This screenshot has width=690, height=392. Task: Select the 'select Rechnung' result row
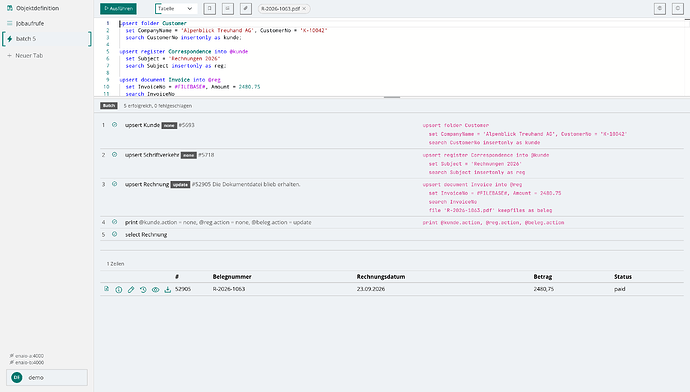(392, 234)
